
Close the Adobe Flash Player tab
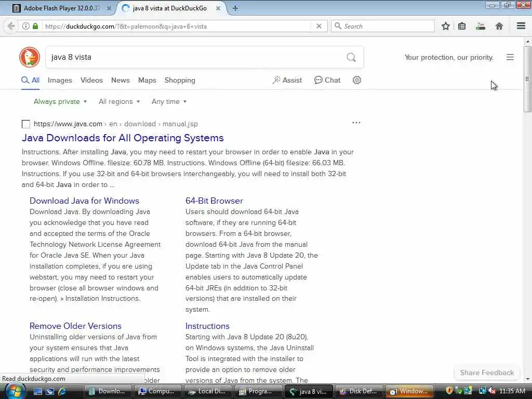pyautogui.click(x=109, y=8)
